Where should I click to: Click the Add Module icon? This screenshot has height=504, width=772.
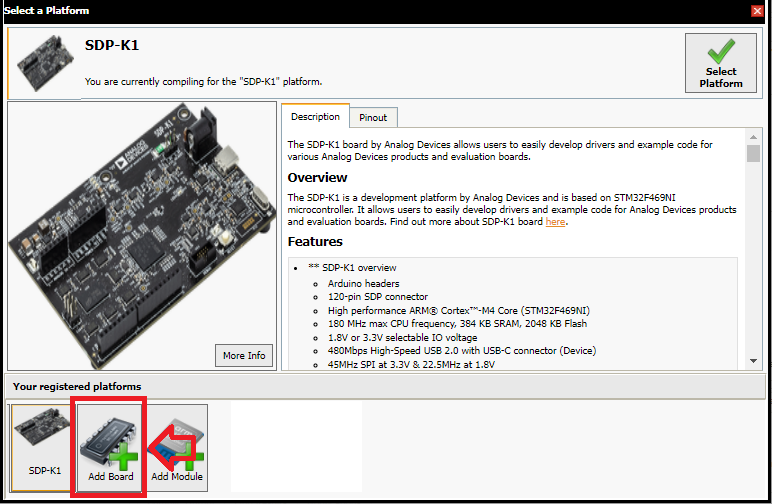click(177, 447)
